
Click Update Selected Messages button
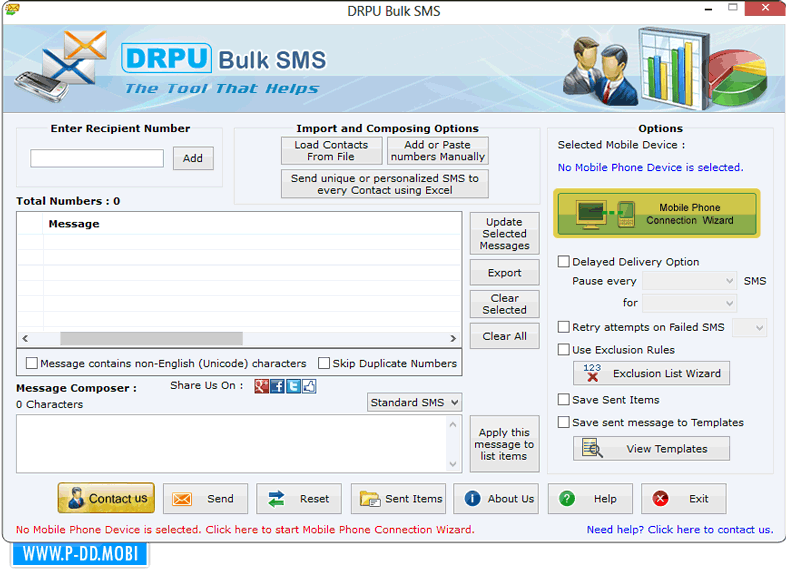[x=505, y=234]
